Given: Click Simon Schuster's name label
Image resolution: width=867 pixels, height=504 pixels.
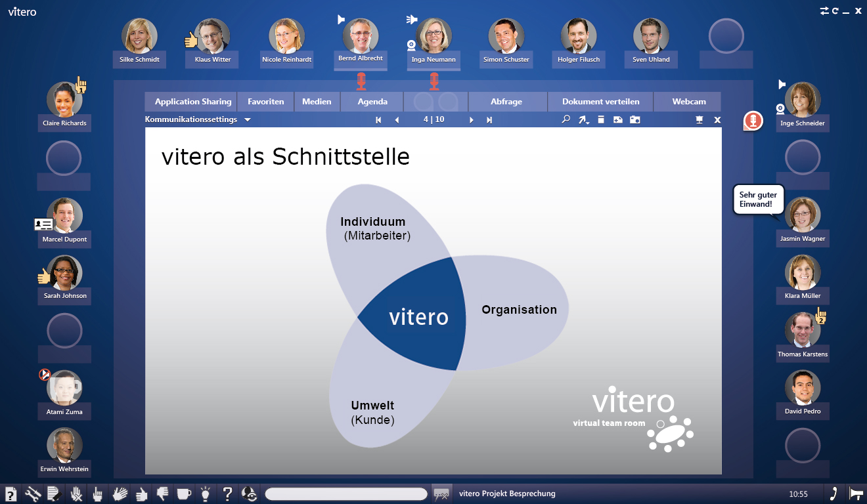Looking at the screenshot, I should pos(506,59).
